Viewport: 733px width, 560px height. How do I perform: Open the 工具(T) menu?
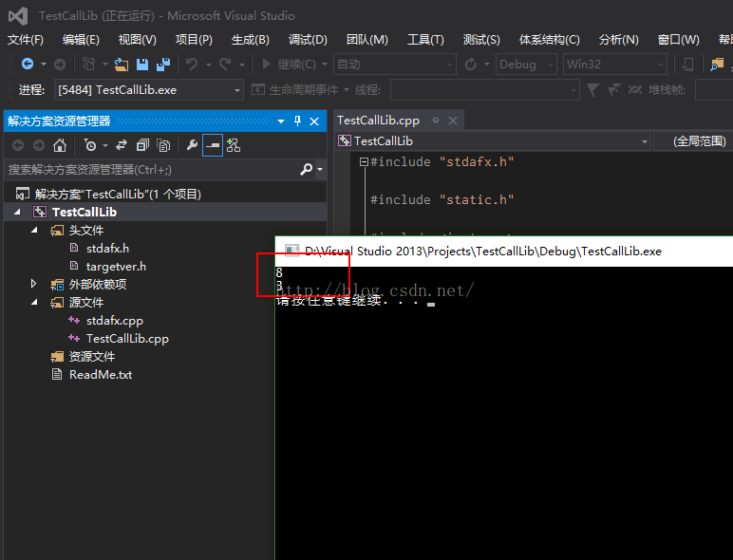[425, 40]
